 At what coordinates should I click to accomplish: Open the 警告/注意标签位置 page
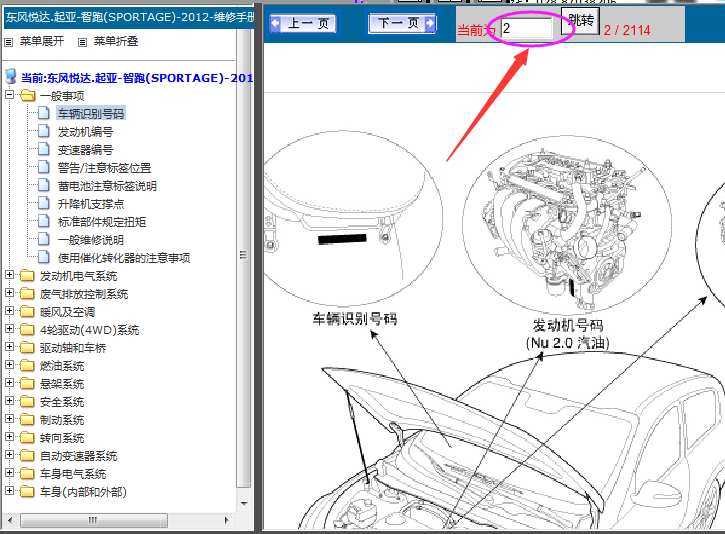coord(104,168)
